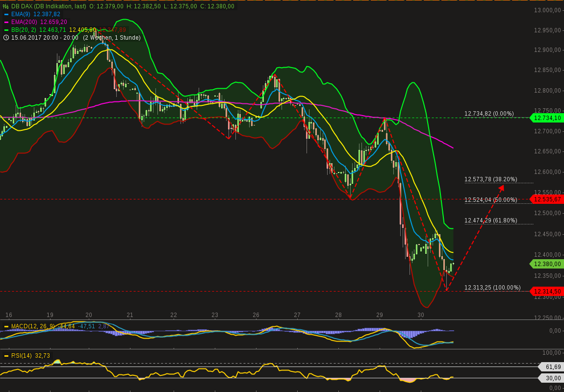Click the yellow RSI(14) legend marker
The height and width of the screenshot is (392, 564).
6,356
